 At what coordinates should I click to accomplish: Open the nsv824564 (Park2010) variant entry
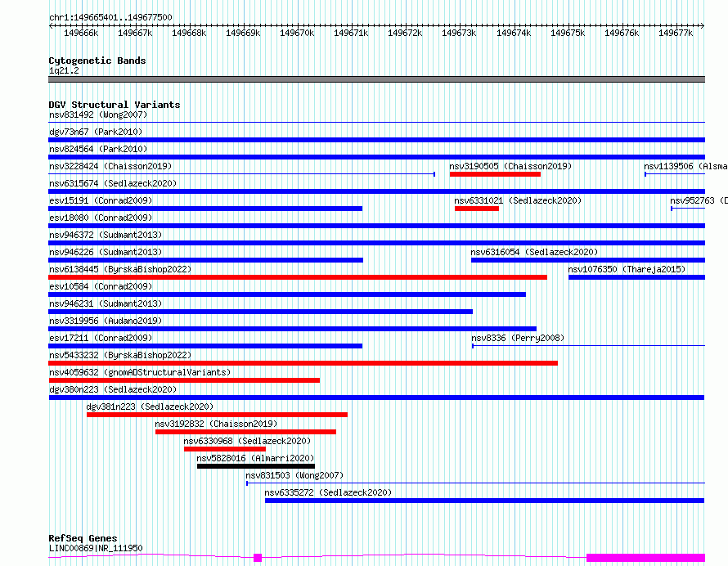376,157
